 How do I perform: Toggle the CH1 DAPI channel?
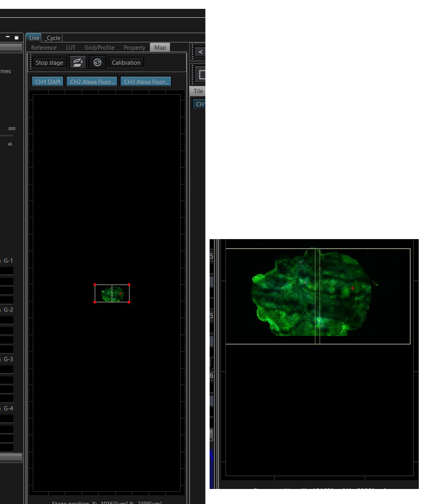pos(48,82)
